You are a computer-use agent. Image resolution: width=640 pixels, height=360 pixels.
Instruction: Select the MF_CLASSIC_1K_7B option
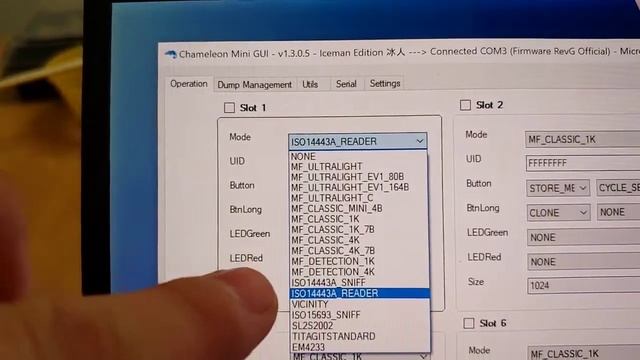coord(359,230)
